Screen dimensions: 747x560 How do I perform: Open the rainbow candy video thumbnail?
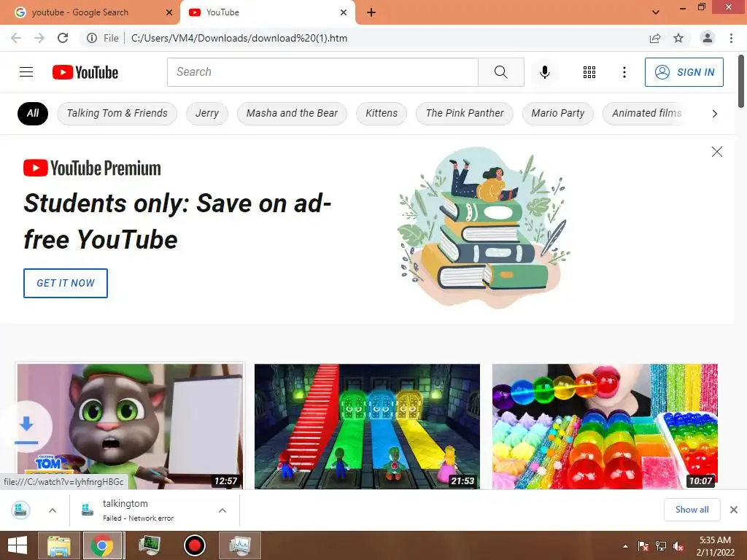pyautogui.click(x=605, y=426)
